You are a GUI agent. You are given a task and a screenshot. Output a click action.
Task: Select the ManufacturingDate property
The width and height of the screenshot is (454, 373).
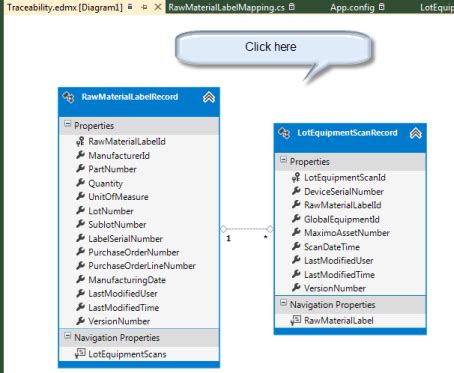pyautogui.click(x=127, y=280)
